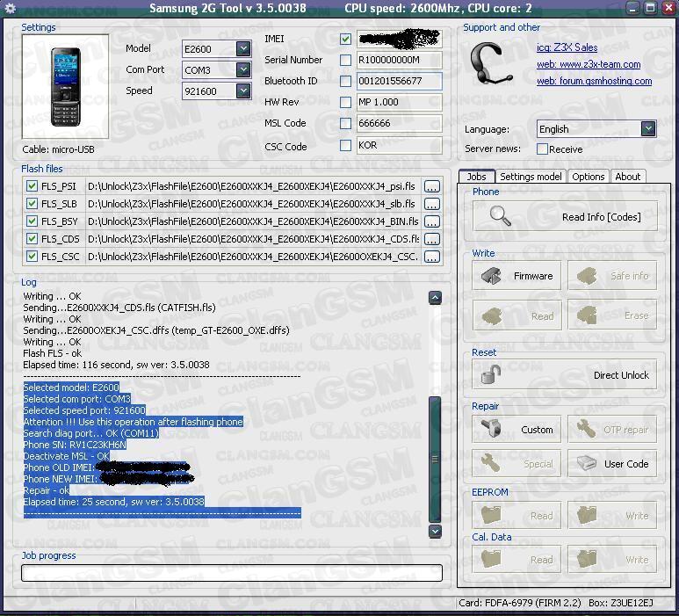
Task: Click the Read Info magnifier icon
Action: click(500, 216)
